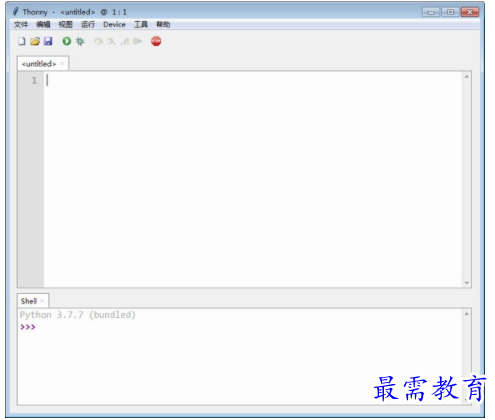Maximize the Thonny window
495x420 pixels.
(x=450, y=12)
